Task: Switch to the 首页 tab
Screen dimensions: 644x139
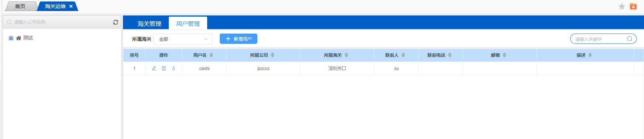Action: tap(20, 6)
